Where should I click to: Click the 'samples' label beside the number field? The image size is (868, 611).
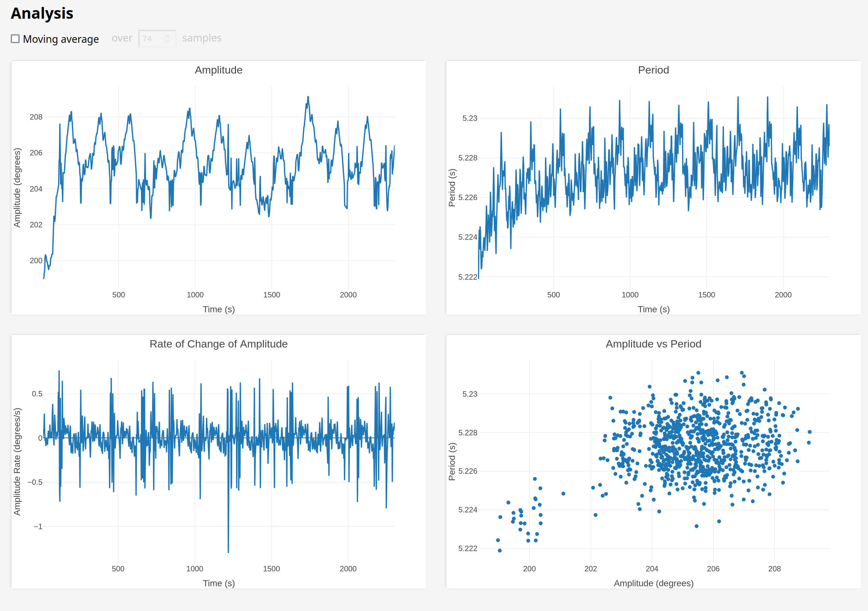pos(202,38)
